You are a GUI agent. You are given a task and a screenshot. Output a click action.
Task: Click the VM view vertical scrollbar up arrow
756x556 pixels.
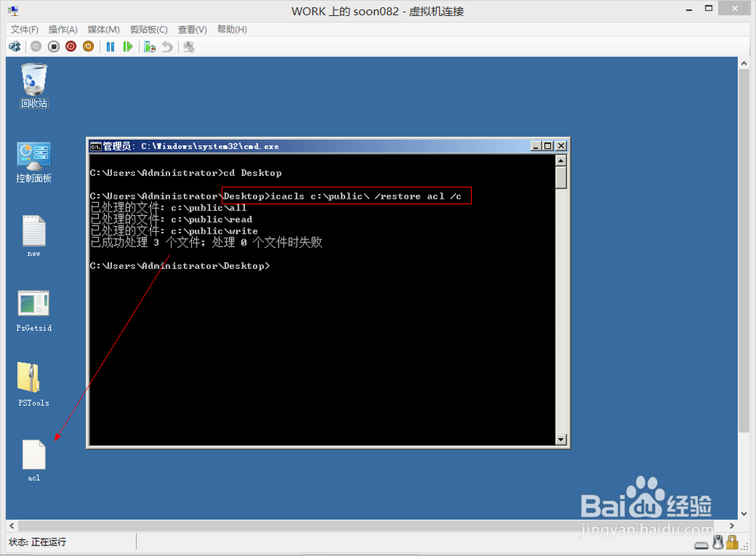tap(744, 63)
